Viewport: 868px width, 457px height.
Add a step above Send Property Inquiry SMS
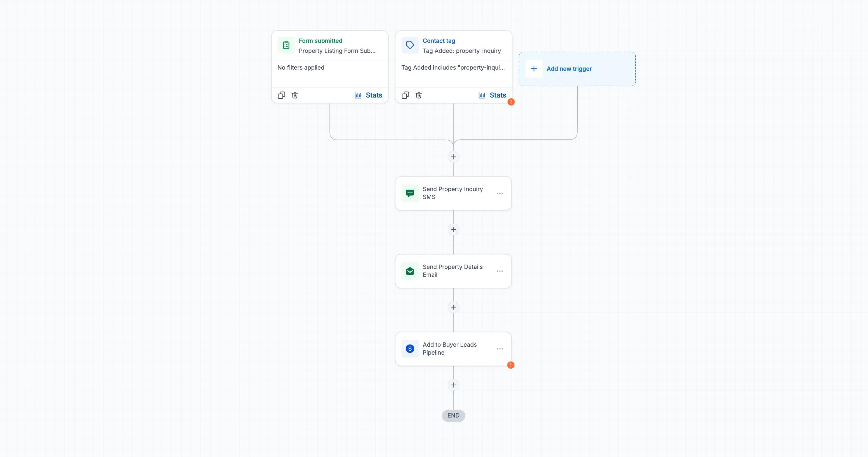tap(453, 157)
